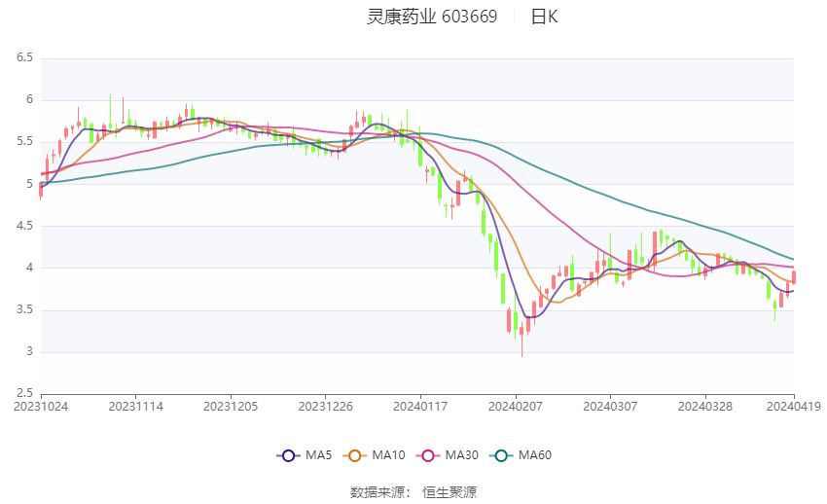827x504 pixels.
Task: Click x-axis date label 20240307
Action: tap(610, 407)
